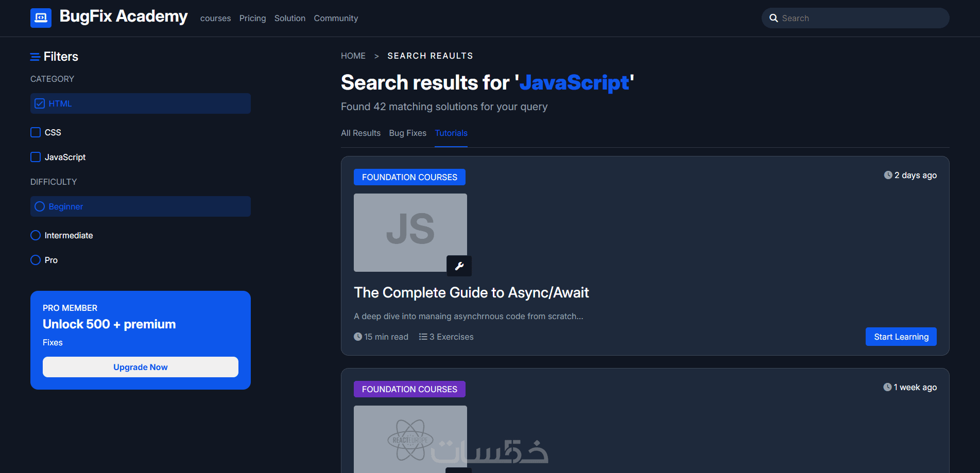Click the clock icon beside 15 min read
The image size is (980, 473).
(x=358, y=337)
